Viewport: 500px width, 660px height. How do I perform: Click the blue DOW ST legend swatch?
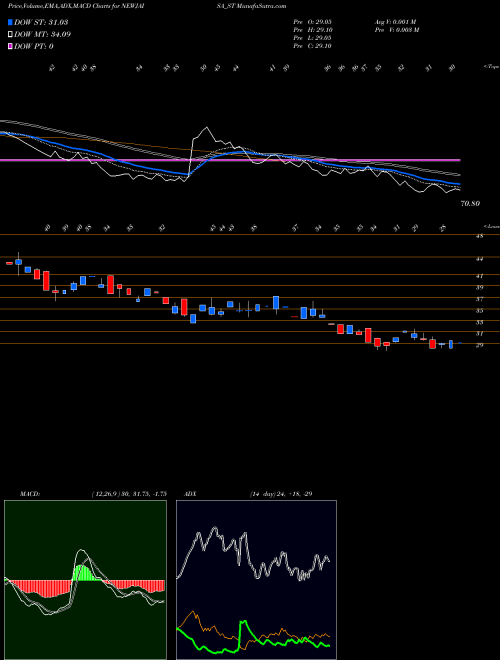(10, 22)
